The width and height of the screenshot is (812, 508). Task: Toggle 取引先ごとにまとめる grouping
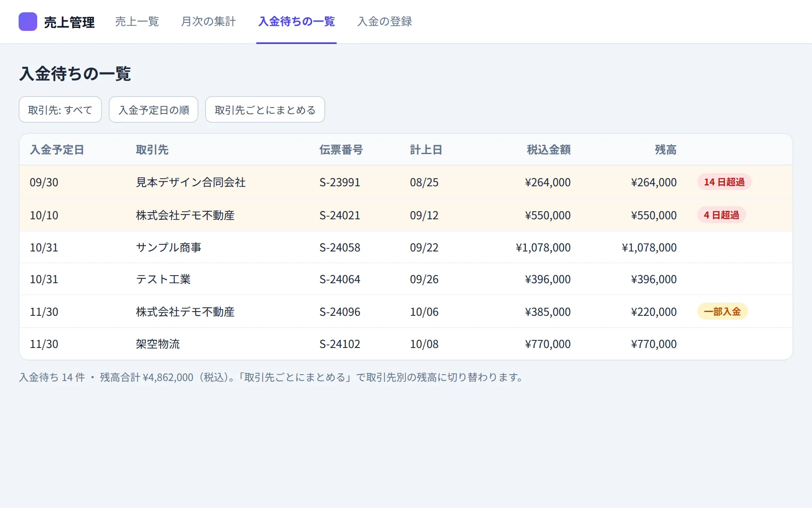coord(265,110)
